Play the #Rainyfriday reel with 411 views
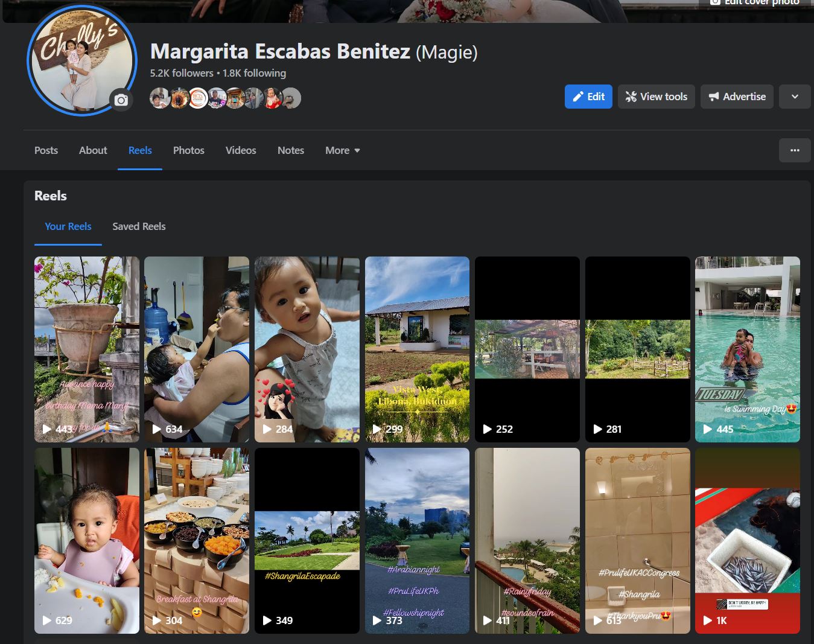Viewport: 814px width, 644px height. [527, 541]
